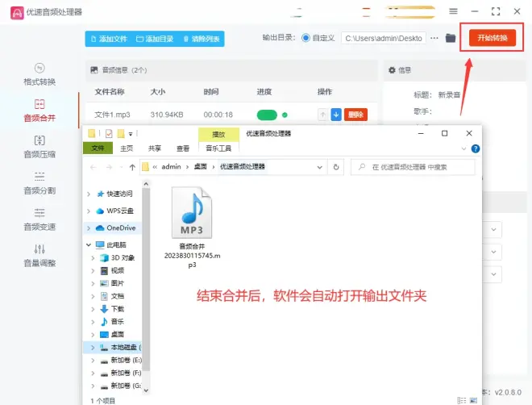Open 音量调整 volume adjust in sidebar
Screen dimensions: 532x405
point(39,256)
